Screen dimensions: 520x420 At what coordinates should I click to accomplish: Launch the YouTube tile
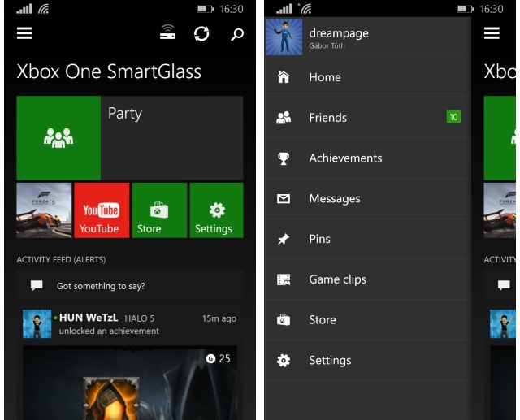pyautogui.click(x=102, y=210)
